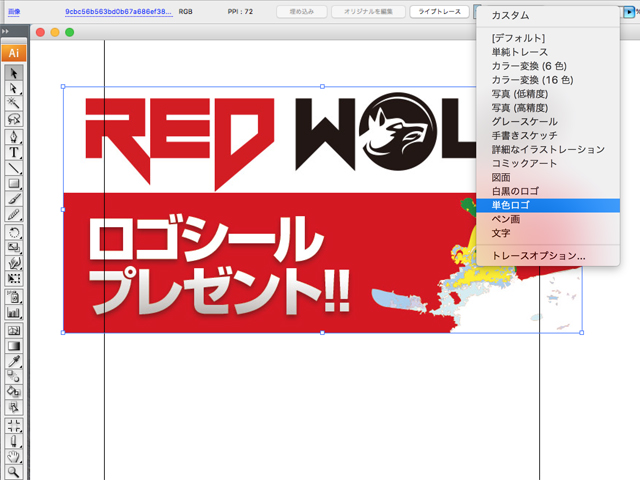Click the オリジナルを編集 button

[368, 12]
